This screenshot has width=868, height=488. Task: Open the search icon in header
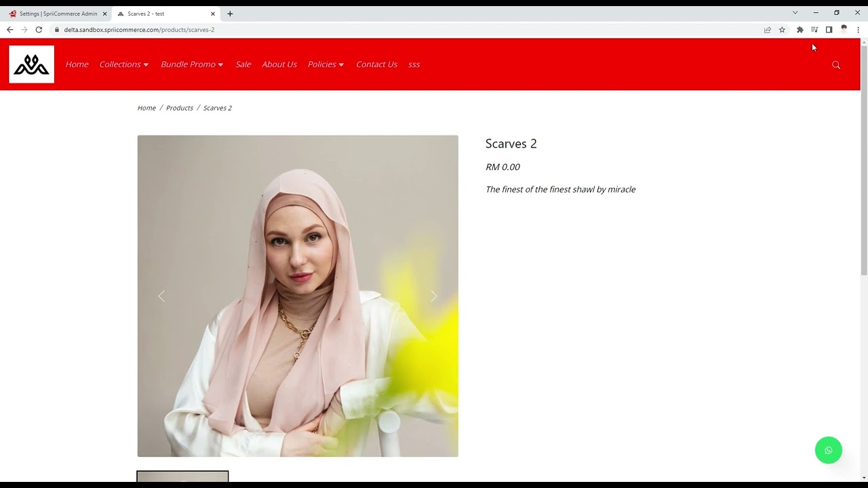[836, 65]
